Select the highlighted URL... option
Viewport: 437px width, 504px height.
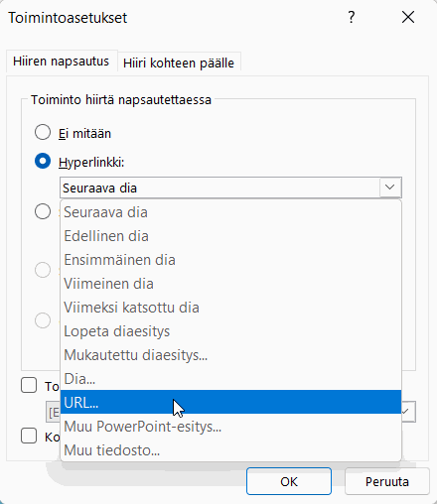[x=230, y=402]
